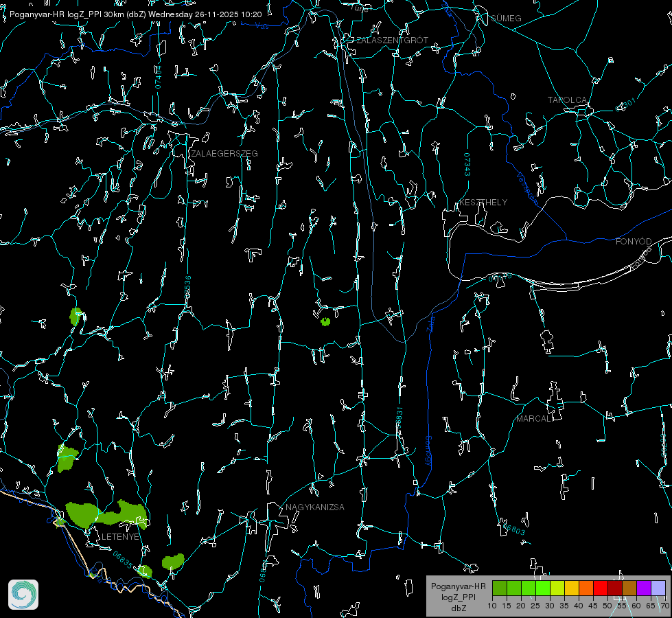Click the road number label 07404
672x618 pixels.
click(x=159, y=77)
